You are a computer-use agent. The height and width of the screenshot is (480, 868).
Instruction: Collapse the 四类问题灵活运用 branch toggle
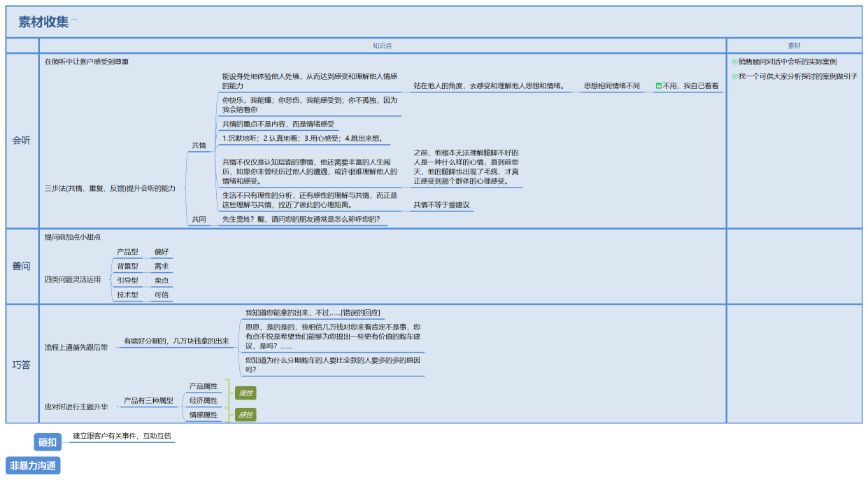107,279
